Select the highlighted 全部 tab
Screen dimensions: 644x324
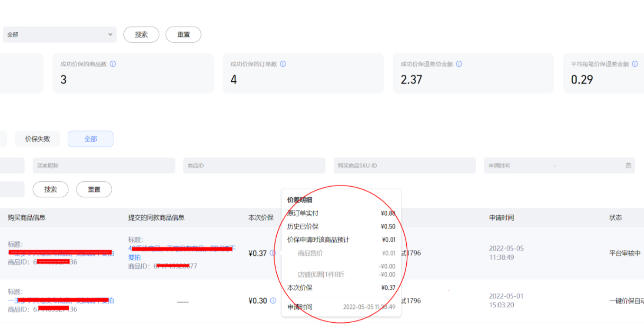coord(90,139)
